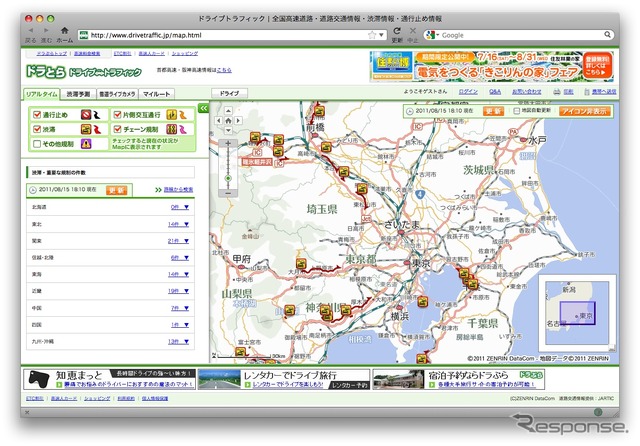Image resolution: width=640 pixels, height=446 pixels.
Task: Select the ドライブ tab
Action: [229, 93]
